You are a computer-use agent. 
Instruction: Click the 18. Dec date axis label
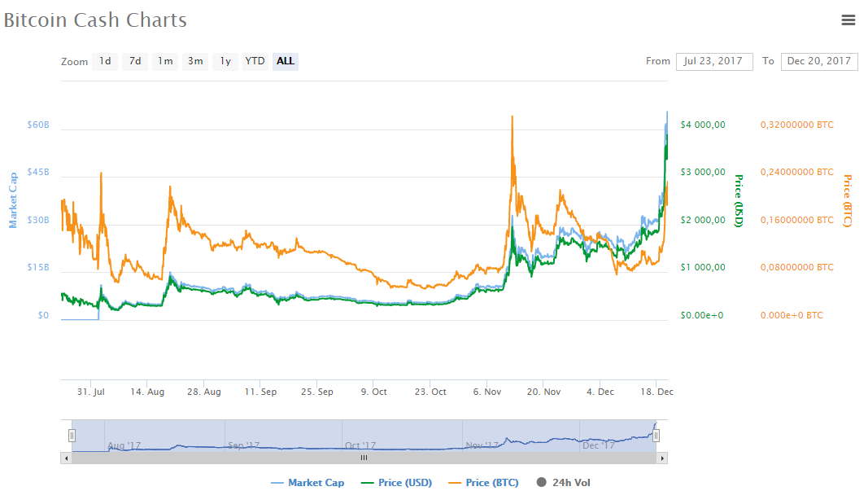pos(657,392)
